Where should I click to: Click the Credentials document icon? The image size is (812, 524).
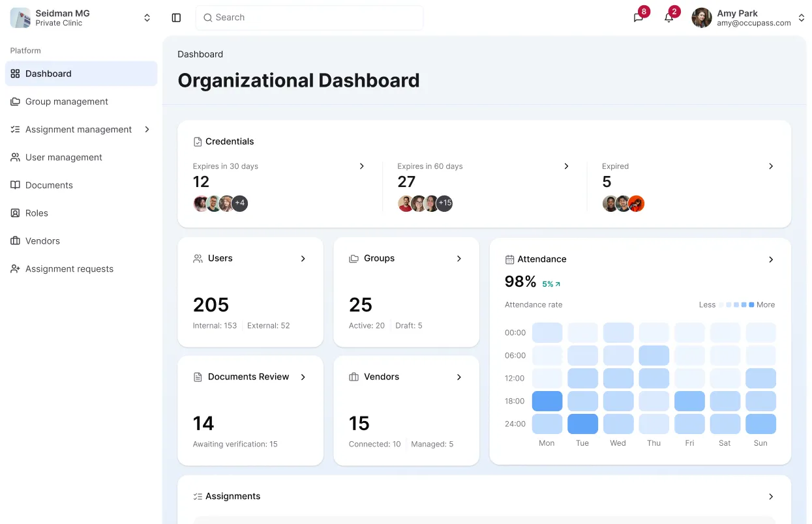pos(198,141)
